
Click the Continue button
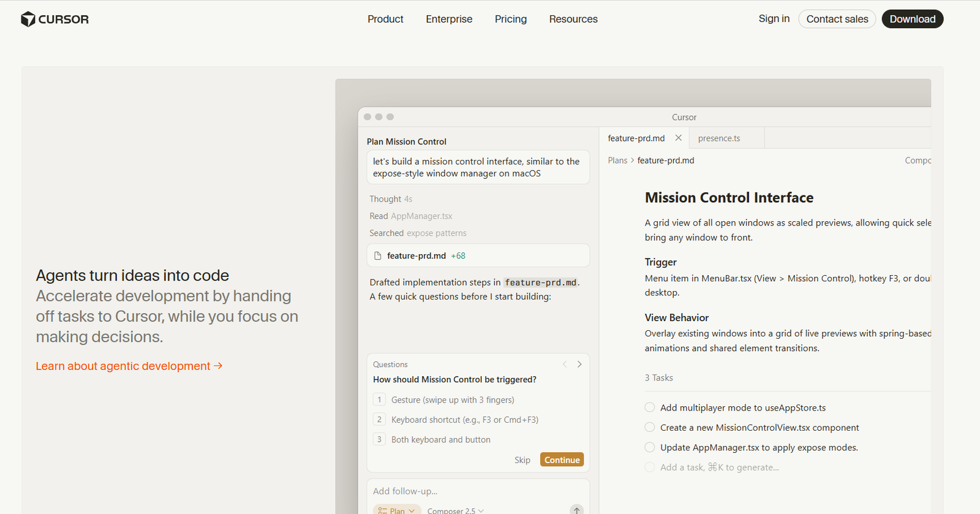tap(562, 459)
